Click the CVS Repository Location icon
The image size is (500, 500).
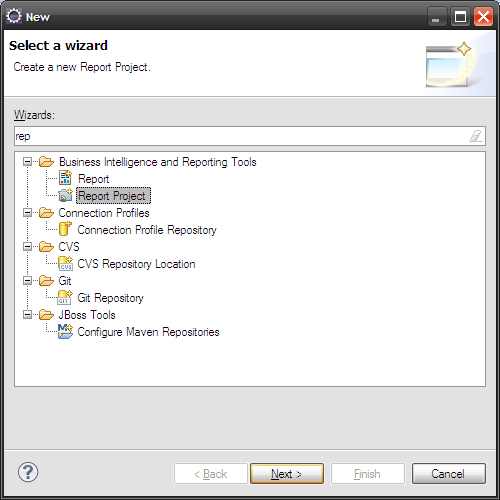coord(65,263)
